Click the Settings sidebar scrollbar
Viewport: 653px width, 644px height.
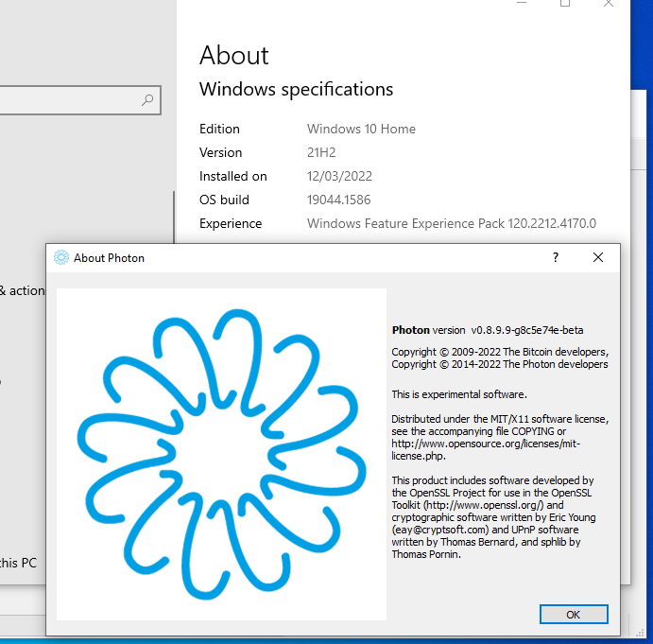coord(174,217)
